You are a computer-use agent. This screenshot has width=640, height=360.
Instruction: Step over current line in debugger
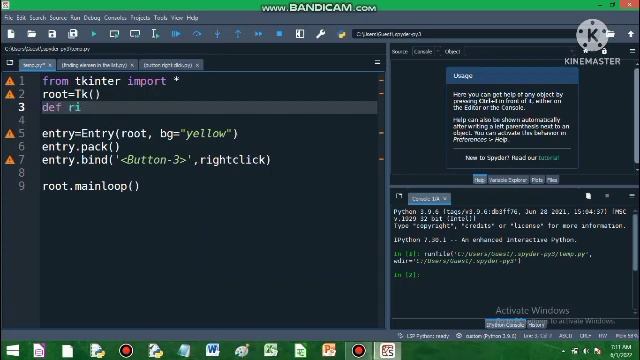pos(197,34)
